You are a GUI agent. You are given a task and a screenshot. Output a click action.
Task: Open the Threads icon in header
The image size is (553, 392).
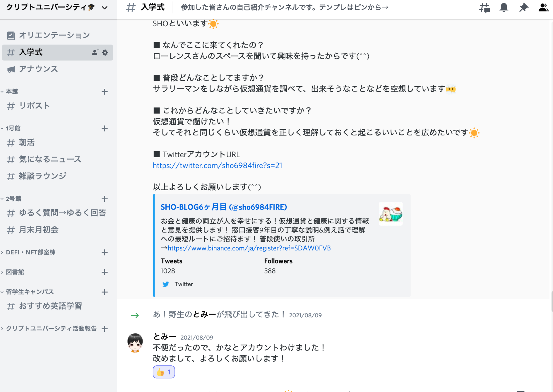click(484, 7)
